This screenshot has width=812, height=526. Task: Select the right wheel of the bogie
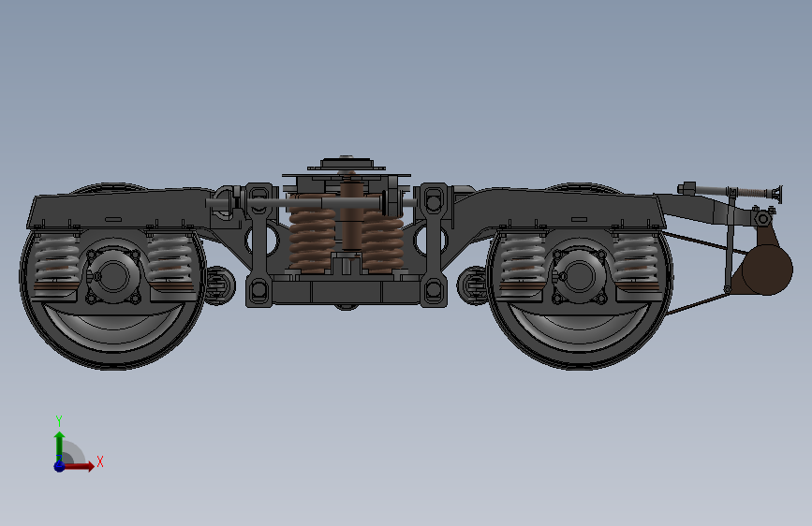click(x=580, y=276)
